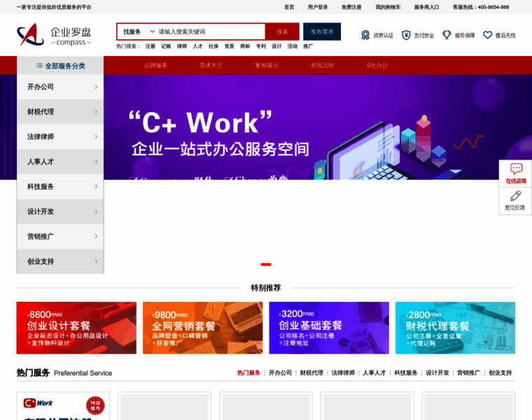This screenshot has height=420, width=532.
Task: Click the 全部服务分类 header
Action: pos(60,66)
